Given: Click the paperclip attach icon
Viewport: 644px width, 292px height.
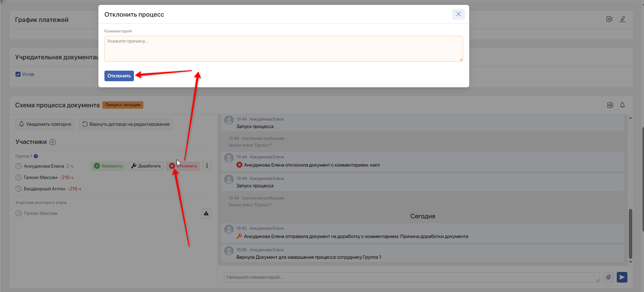Looking at the screenshot, I should 608,277.
